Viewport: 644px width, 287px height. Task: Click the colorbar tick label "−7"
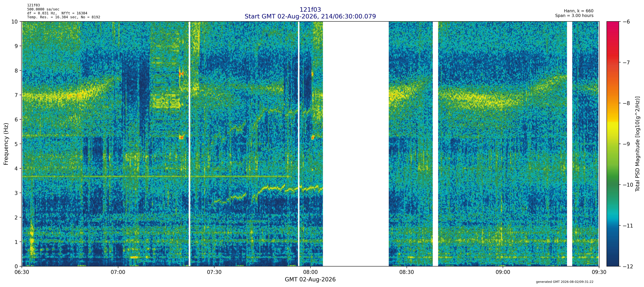point(626,63)
